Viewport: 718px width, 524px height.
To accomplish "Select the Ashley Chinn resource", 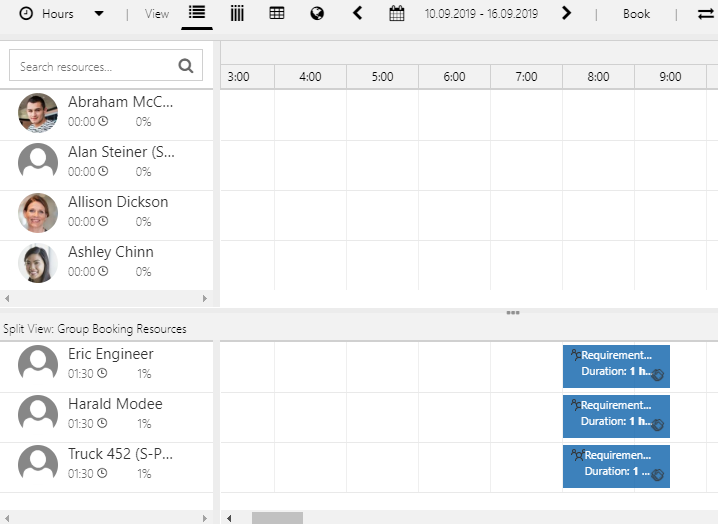I will [106, 265].
